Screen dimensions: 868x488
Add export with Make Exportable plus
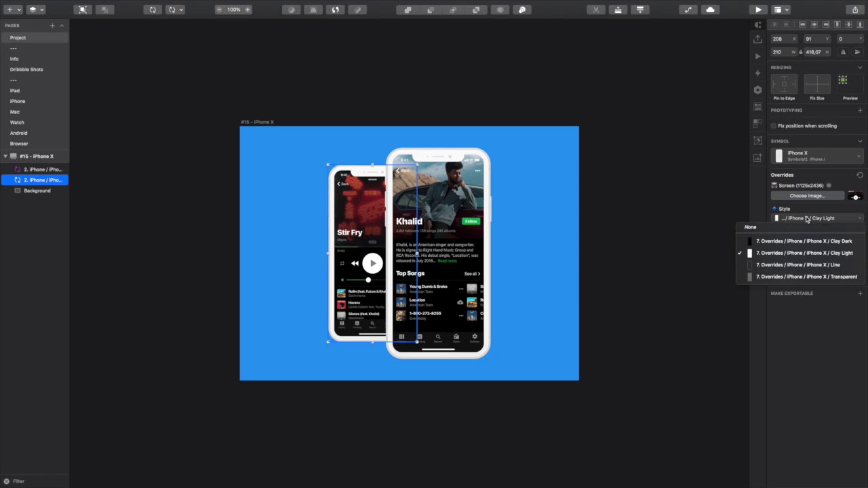[860, 293]
